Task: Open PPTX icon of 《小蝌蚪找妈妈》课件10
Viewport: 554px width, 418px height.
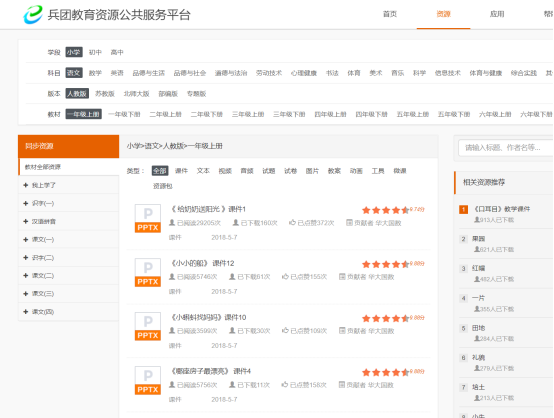Action: click(x=148, y=326)
